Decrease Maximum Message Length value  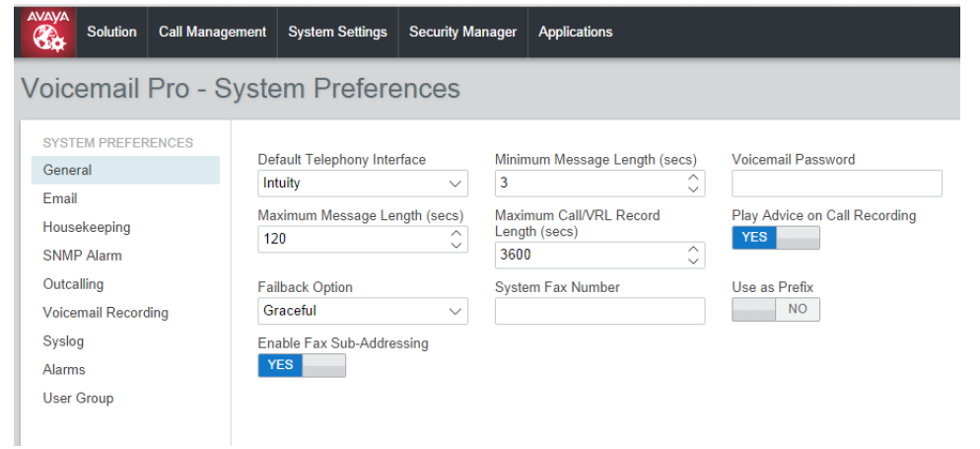click(x=455, y=245)
